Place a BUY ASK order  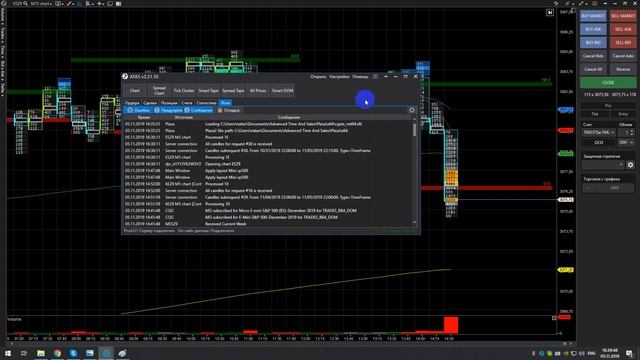point(593,29)
